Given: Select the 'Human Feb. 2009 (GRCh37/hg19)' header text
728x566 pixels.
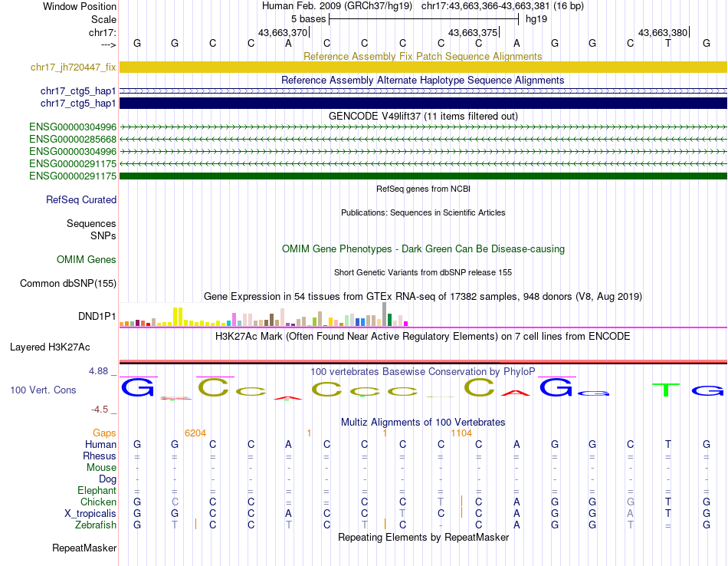Looking at the screenshot, I should pyautogui.click(x=337, y=6).
